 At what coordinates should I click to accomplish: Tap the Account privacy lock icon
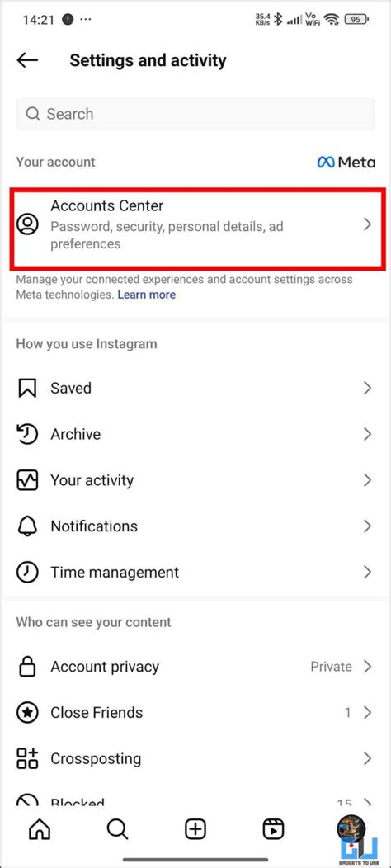(x=27, y=667)
